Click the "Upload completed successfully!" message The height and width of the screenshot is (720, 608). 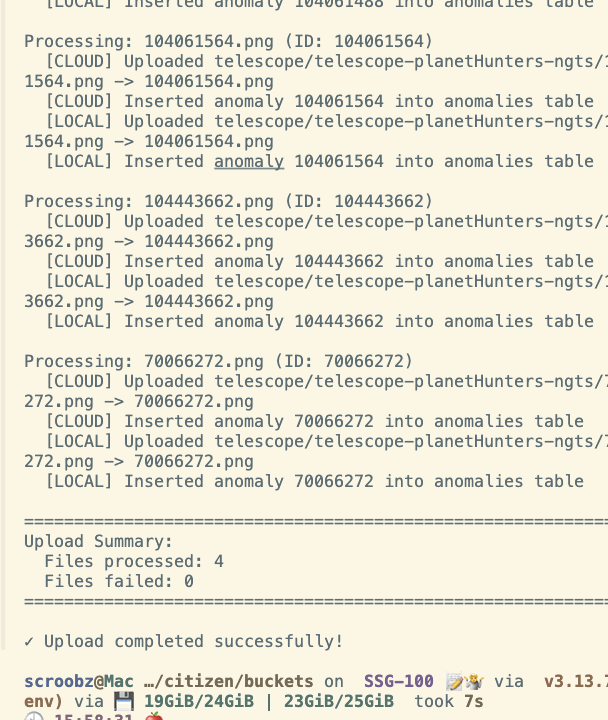click(x=193, y=641)
